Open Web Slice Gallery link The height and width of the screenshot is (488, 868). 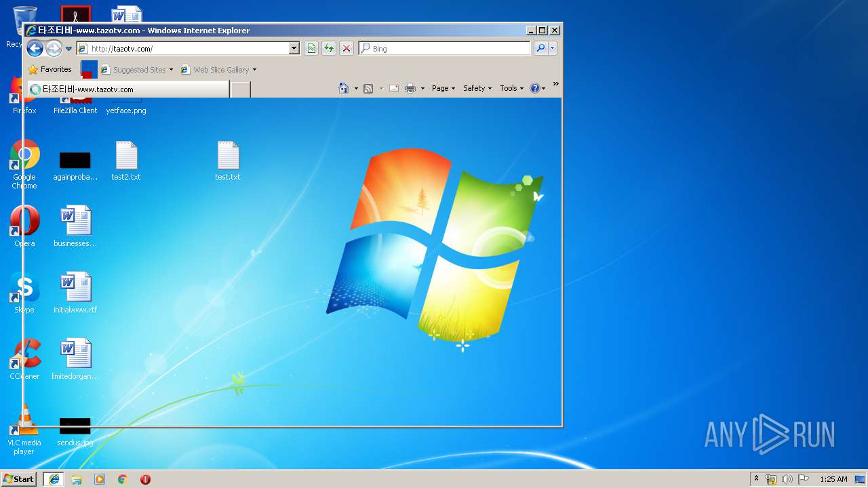tap(215, 69)
